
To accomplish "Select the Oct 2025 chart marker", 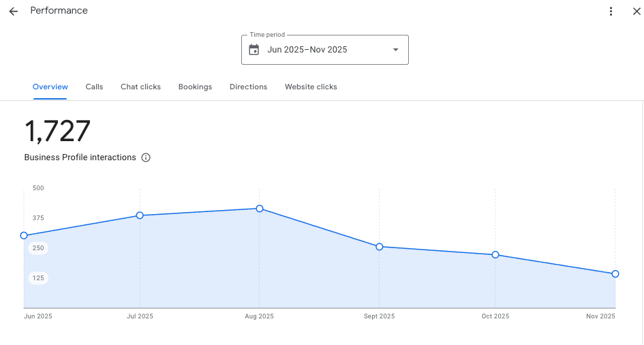I will [495, 255].
